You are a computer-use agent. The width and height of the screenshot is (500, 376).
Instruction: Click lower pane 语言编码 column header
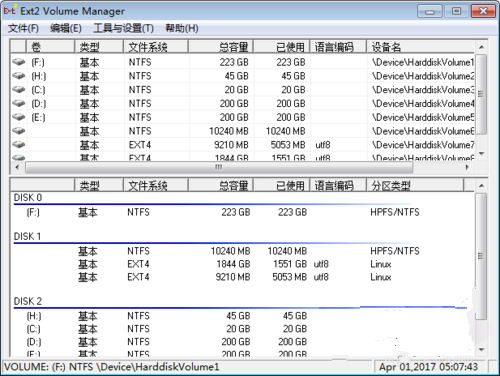click(x=338, y=185)
